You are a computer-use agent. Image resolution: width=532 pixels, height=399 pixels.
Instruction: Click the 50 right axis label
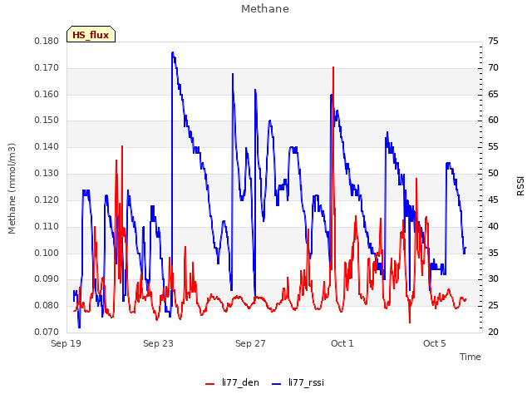click(x=493, y=174)
